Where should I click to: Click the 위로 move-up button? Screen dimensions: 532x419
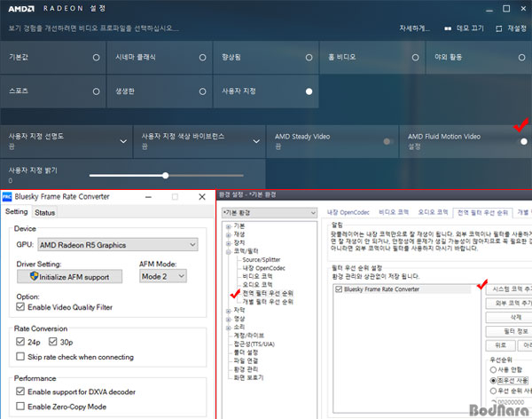[501, 345]
